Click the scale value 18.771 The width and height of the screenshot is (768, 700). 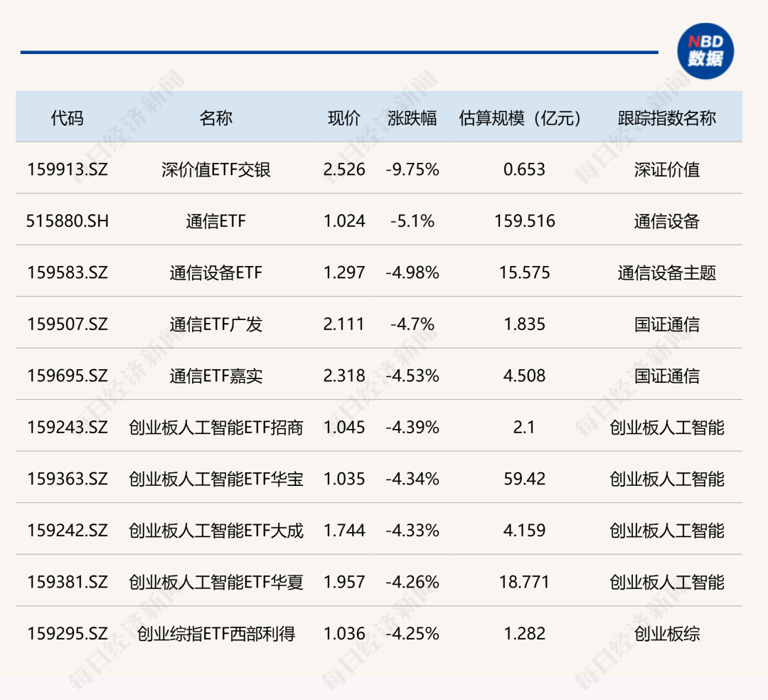tap(524, 582)
